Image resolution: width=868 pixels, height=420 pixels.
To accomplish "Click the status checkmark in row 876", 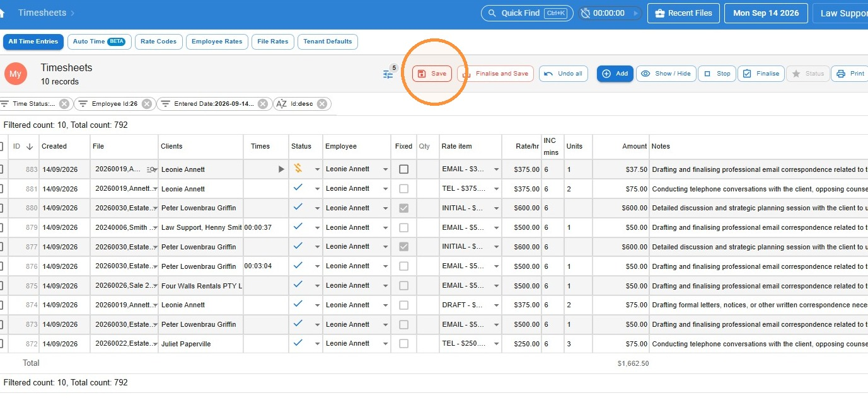I will tap(298, 265).
